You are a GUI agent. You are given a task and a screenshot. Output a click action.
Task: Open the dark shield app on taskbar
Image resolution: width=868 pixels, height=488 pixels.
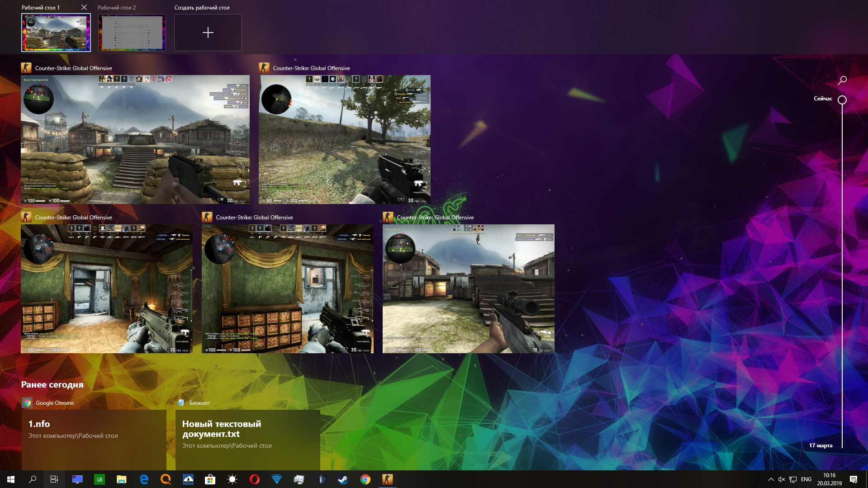click(x=321, y=479)
